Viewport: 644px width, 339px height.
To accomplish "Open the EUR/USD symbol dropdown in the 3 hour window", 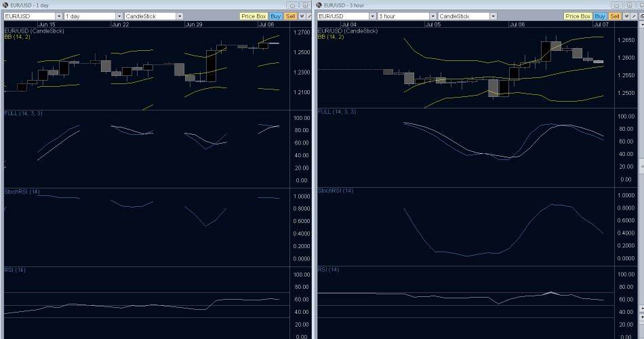I will (373, 16).
